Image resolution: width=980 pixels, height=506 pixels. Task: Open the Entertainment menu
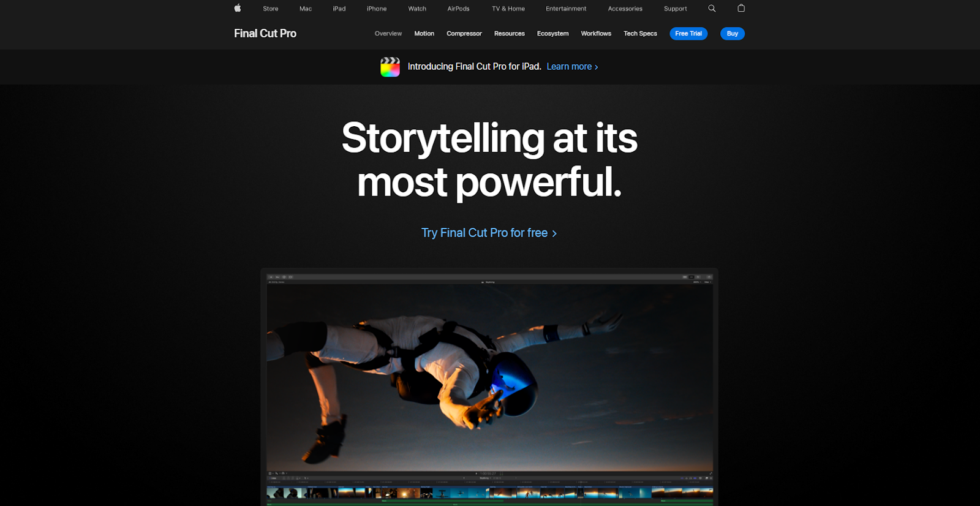click(566, 9)
